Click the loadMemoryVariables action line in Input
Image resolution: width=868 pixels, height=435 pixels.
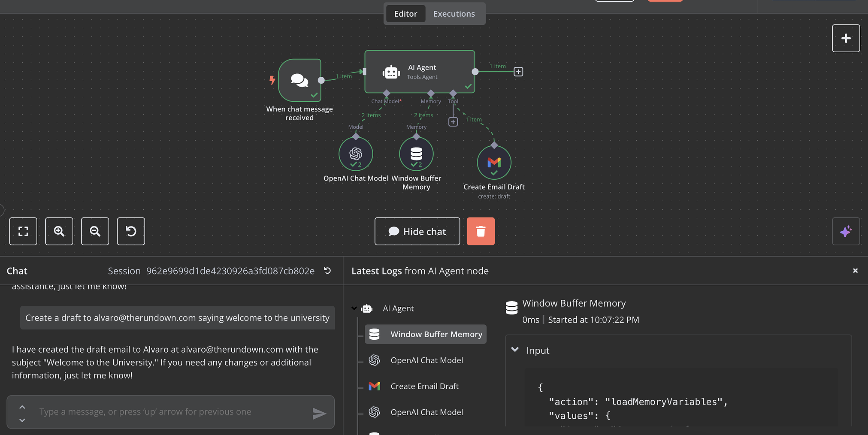[638, 402]
